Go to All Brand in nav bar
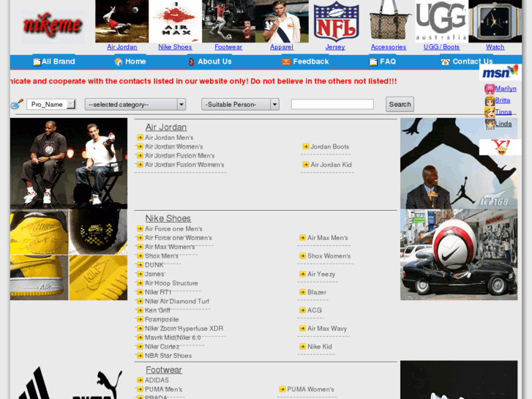 click(x=58, y=61)
